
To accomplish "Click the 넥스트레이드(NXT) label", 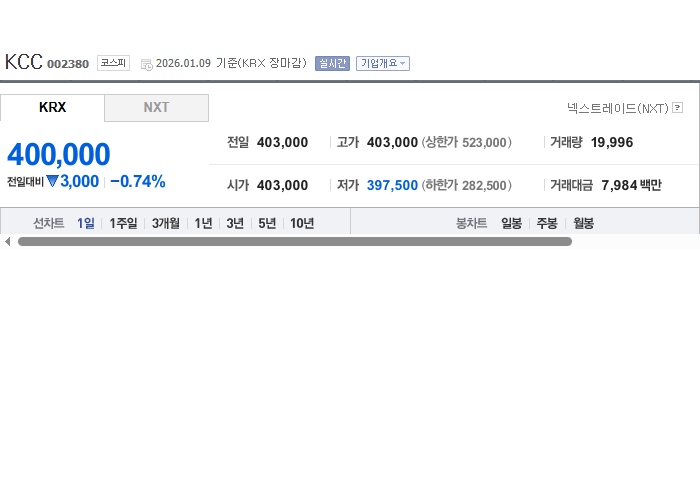I will point(618,108).
